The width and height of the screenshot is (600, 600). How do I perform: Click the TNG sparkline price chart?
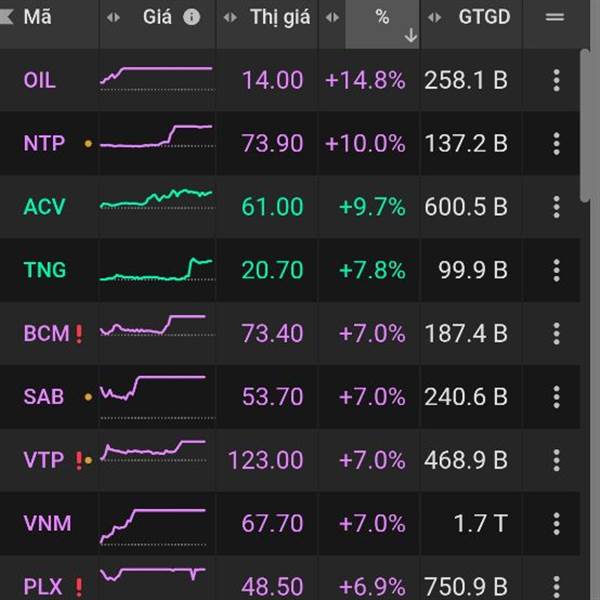tap(156, 269)
